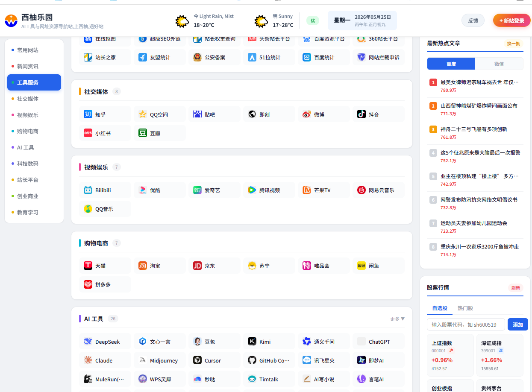Open the 拼多多 icon
Image resolution: width=532 pixels, height=392 pixels.
coord(88,284)
